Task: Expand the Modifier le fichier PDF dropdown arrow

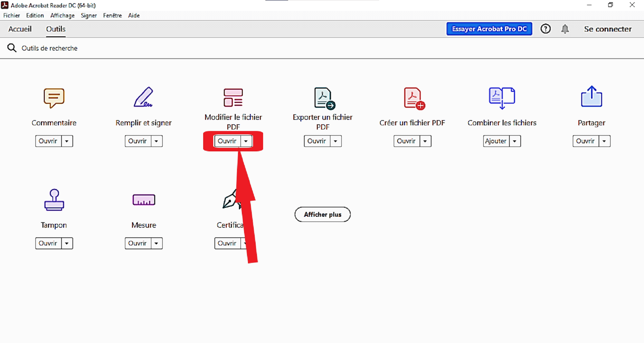Action: point(246,141)
